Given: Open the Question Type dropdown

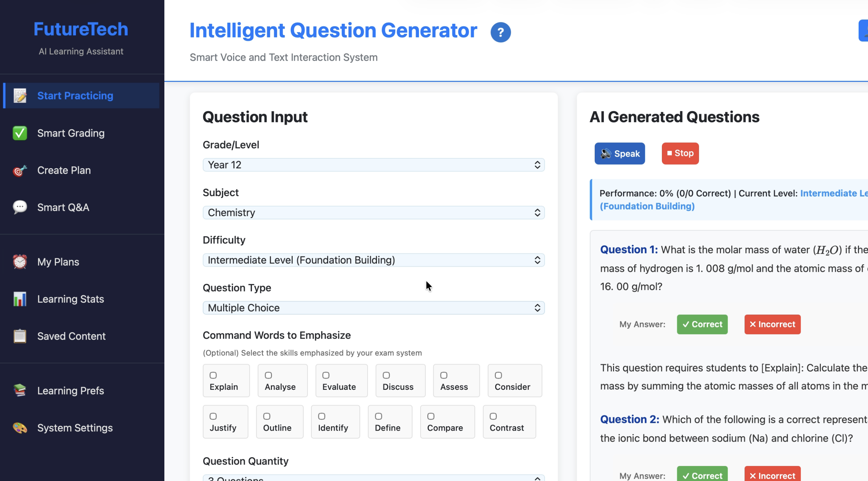Looking at the screenshot, I should tap(374, 308).
